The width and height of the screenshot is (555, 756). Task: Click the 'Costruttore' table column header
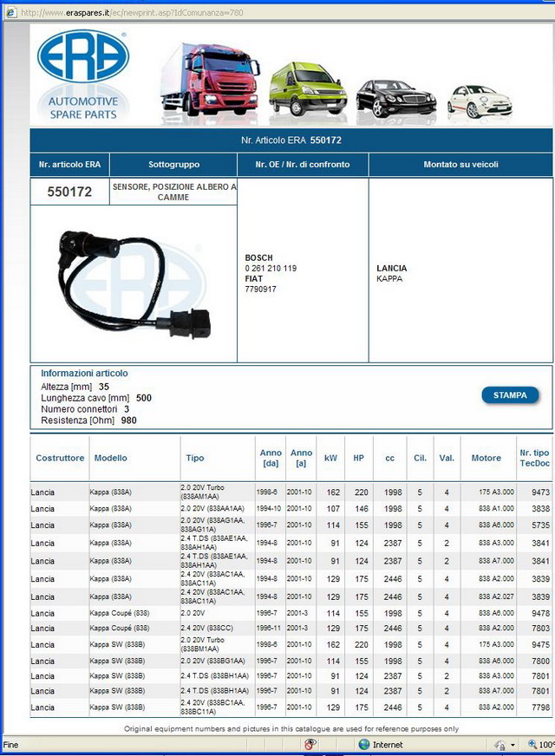click(60, 458)
